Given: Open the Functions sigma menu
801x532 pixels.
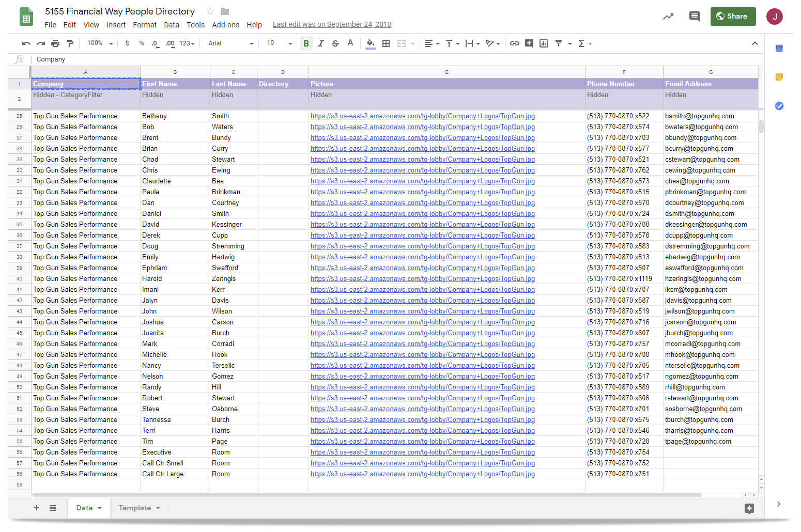Looking at the screenshot, I should [x=584, y=44].
